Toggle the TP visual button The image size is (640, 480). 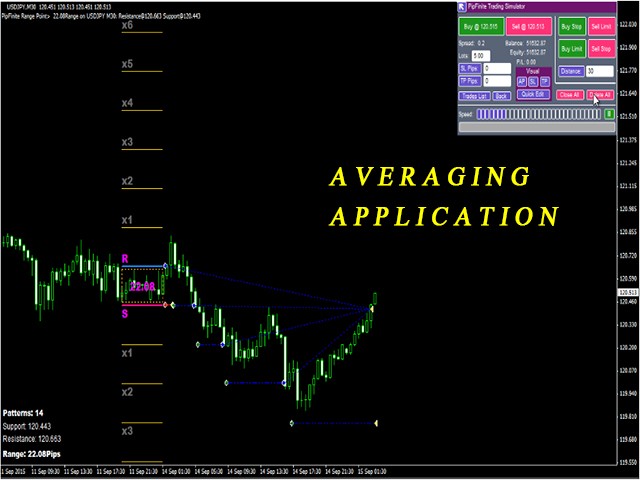(x=545, y=81)
